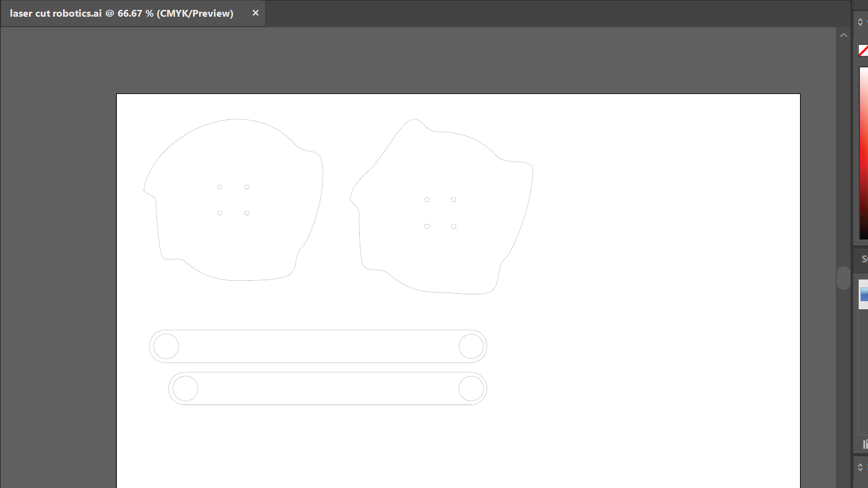868x488 pixels.
Task: Click the vertical scrollbar up arrow
Action: pyautogui.click(x=844, y=35)
